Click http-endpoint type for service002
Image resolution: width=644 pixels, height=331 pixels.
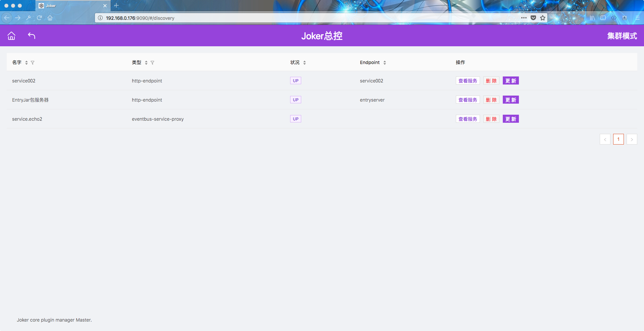click(x=147, y=81)
